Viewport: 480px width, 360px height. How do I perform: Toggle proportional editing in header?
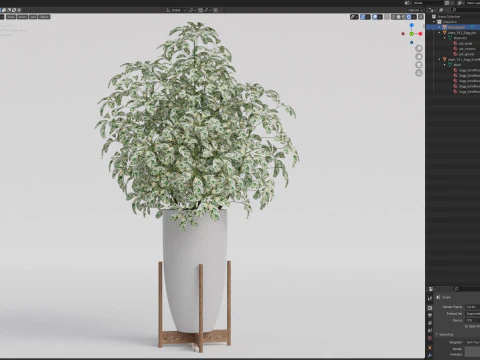click(215, 10)
